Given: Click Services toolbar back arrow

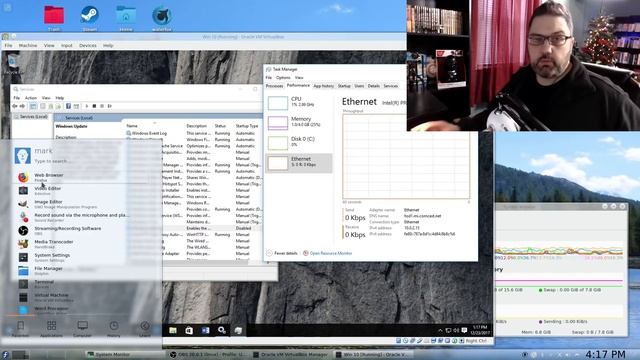Looking at the screenshot, I should pos(15,106).
